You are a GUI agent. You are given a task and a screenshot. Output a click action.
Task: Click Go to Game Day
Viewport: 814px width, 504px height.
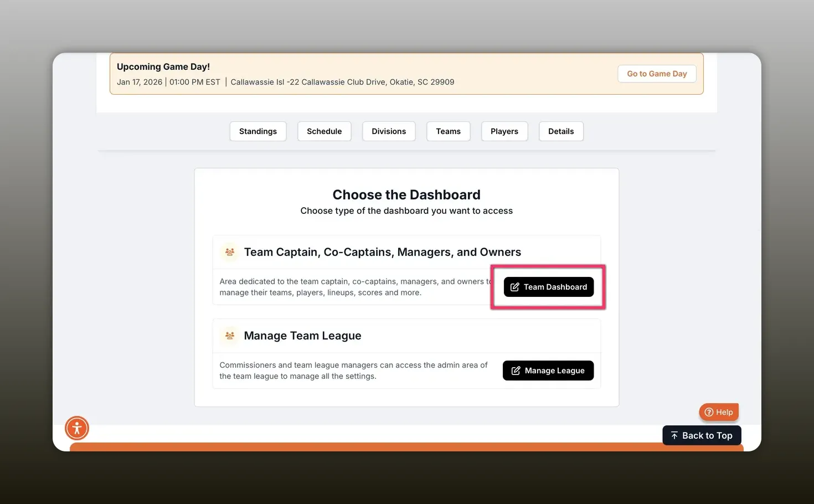tap(657, 73)
